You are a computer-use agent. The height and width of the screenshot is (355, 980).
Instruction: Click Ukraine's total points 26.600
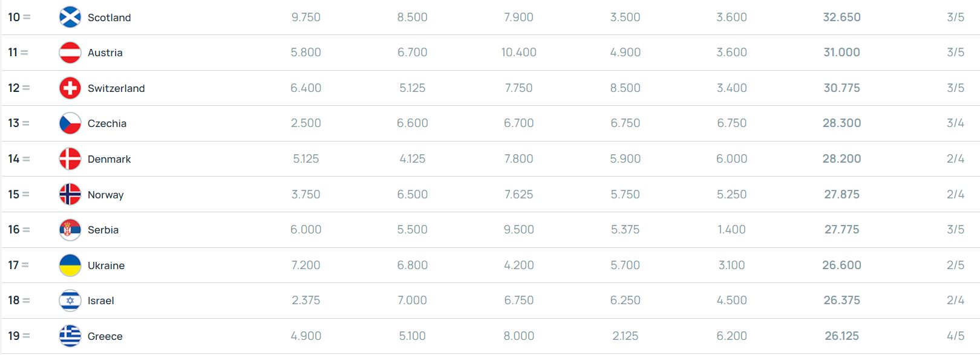(x=841, y=265)
